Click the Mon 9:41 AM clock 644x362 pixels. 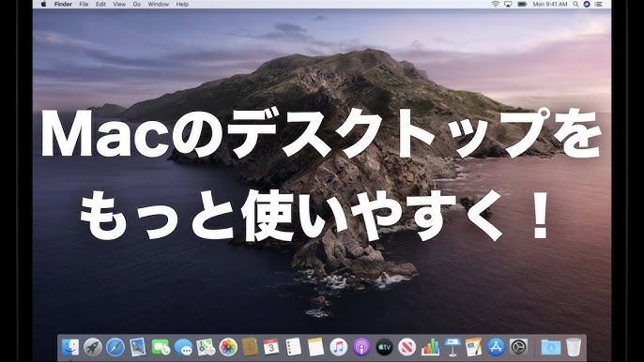pyautogui.click(x=550, y=4)
